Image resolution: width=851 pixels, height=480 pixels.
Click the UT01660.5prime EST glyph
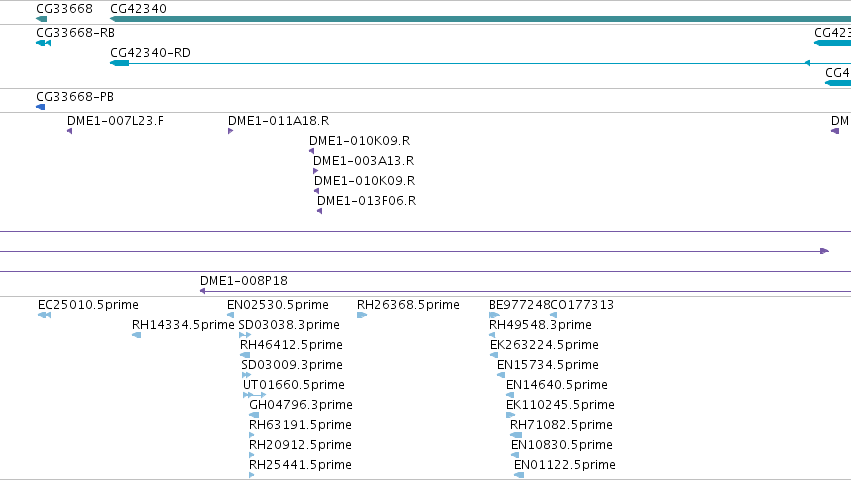coord(255,395)
